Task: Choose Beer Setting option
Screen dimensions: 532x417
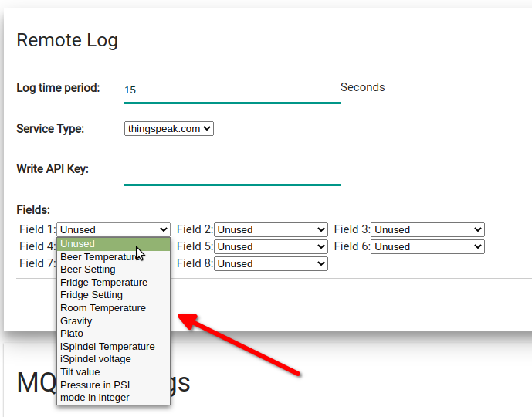Action: 114,270
